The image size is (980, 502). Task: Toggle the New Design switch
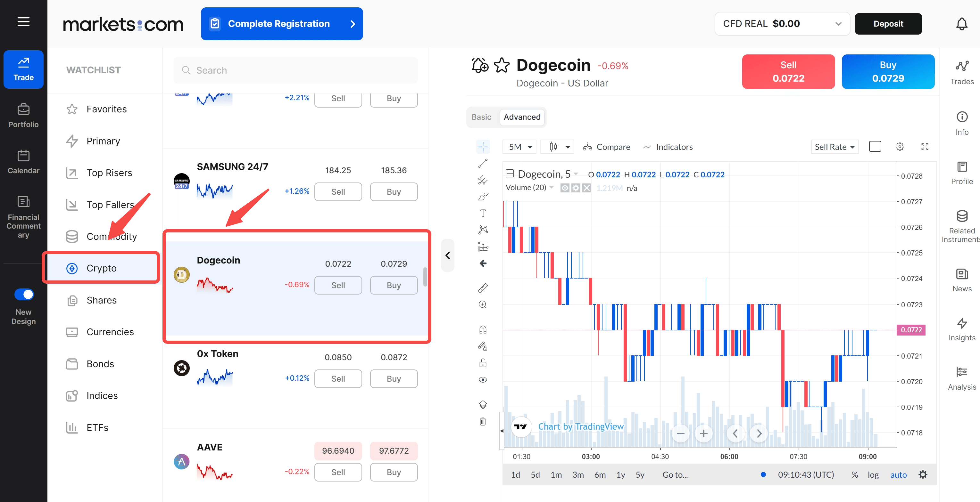click(x=24, y=294)
